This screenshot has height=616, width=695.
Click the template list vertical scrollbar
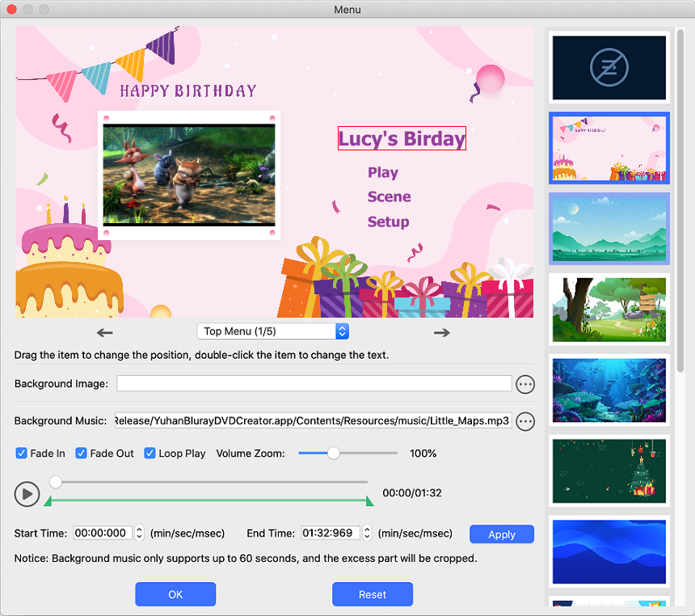(x=680, y=202)
